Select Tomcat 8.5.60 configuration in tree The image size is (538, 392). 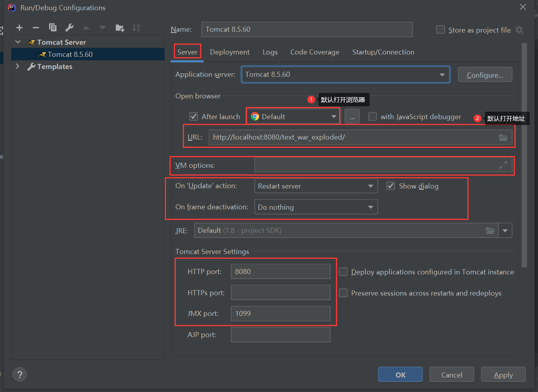coord(88,54)
